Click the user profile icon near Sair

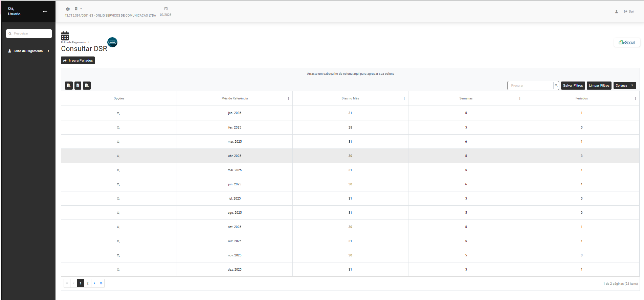point(616,11)
